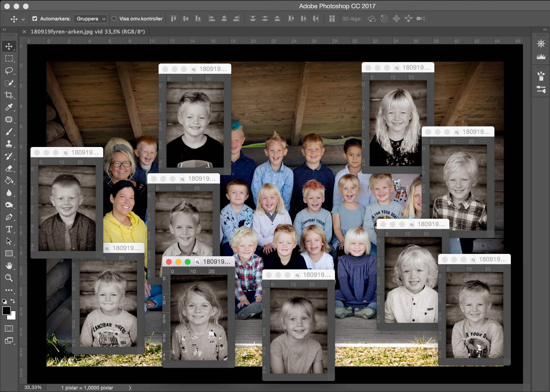
Task: Select the Quick Selection tool
Action: point(9,83)
